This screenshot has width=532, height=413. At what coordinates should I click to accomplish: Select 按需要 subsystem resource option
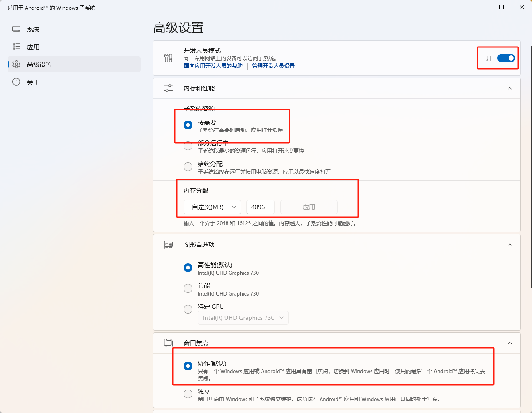coord(188,125)
